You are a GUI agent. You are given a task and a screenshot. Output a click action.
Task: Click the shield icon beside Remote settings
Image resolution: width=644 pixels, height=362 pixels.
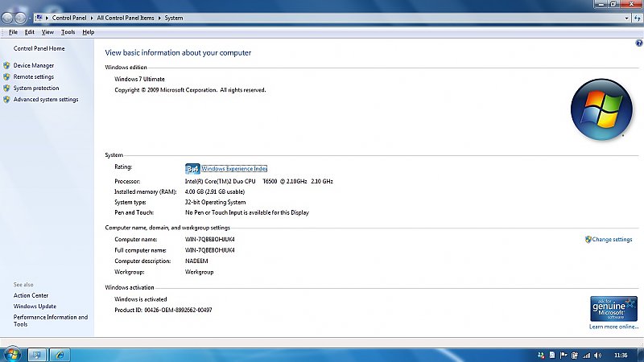(x=6, y=76)
